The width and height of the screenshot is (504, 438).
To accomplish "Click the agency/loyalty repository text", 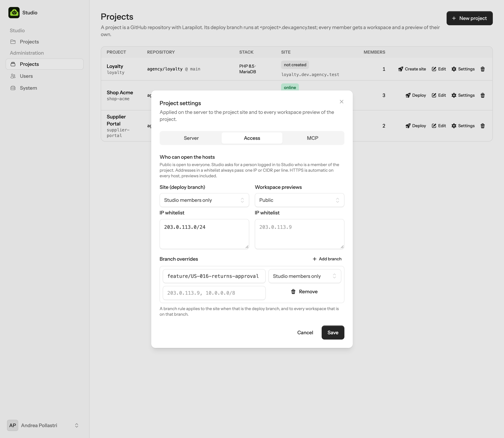I will click(165, 69).
